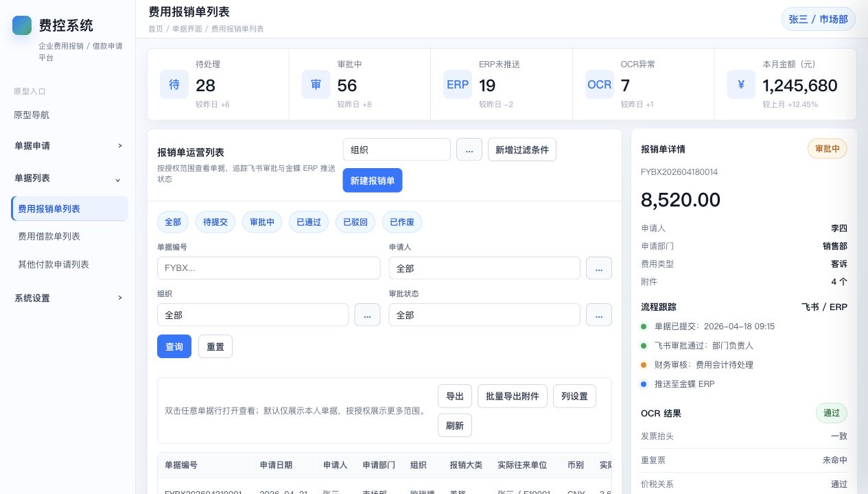The height and width of the screenshot is (494, 868).
Task: Click the 币别 column header
Action: click(576, 465)
